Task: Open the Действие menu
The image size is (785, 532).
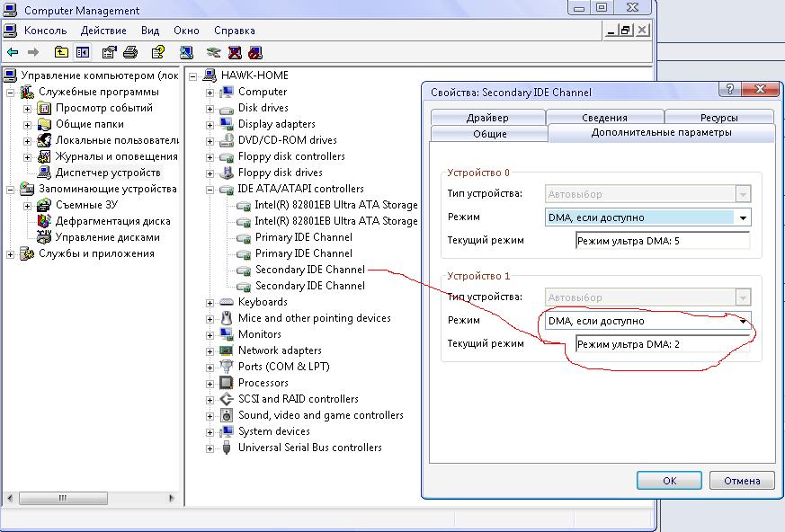Action: (103, 31)
